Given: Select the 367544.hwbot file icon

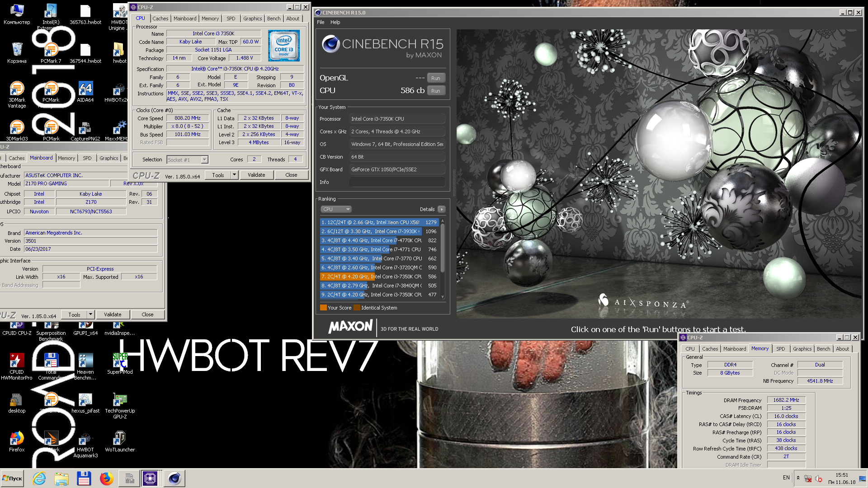Looking at the screenshot, I should point(85,53).
